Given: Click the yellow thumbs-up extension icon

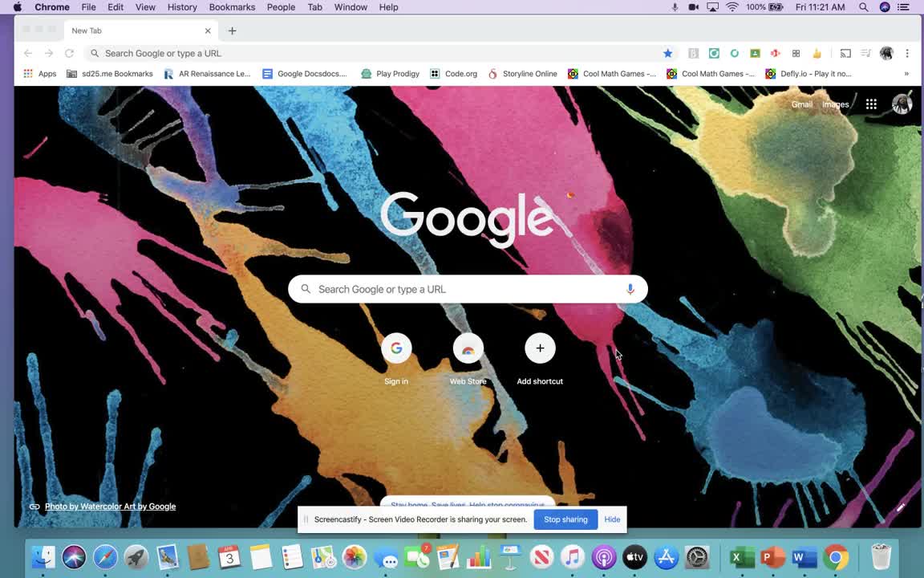Looking at the screenshot, I should click(x=817, y=53).
